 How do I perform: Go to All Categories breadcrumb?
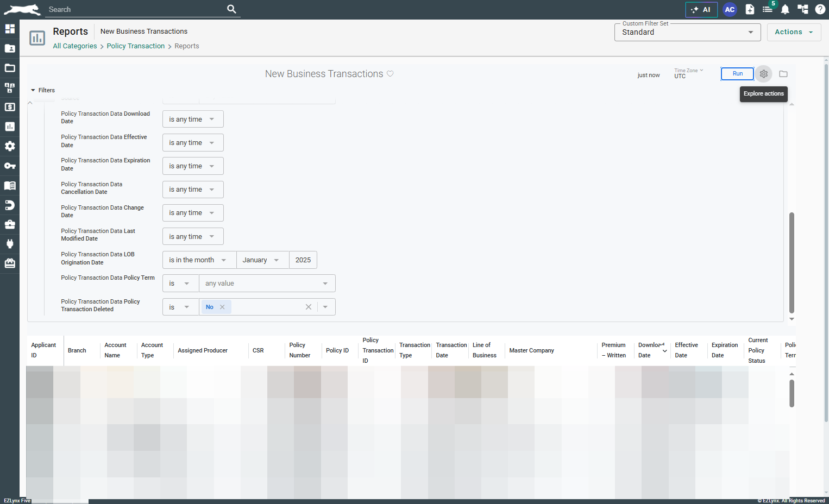pyautogui.click(x=75, y=46)
